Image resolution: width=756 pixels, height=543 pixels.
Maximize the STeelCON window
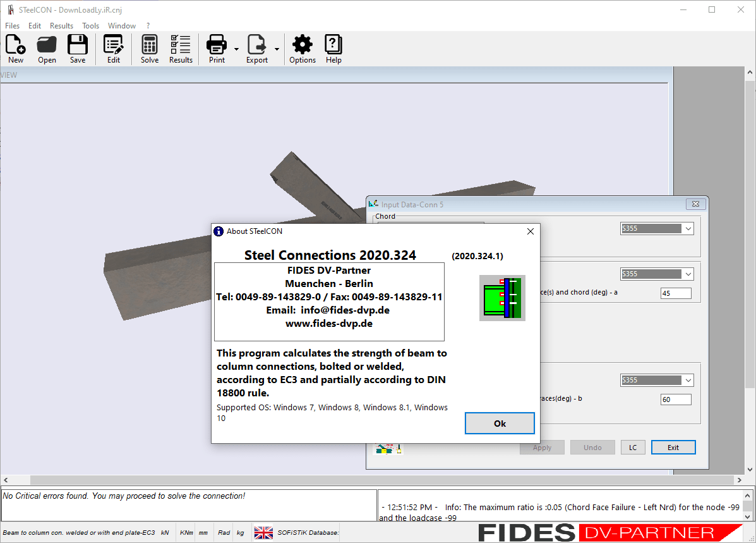(x=712, y=9)
